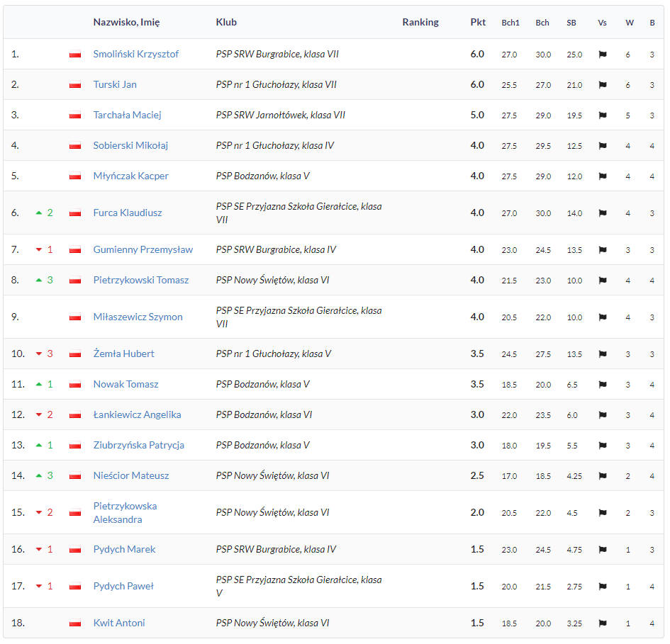Open Smoliński Krzysztof's player page
This screenshot has height=644, width=670.
(x=136, y=55)
